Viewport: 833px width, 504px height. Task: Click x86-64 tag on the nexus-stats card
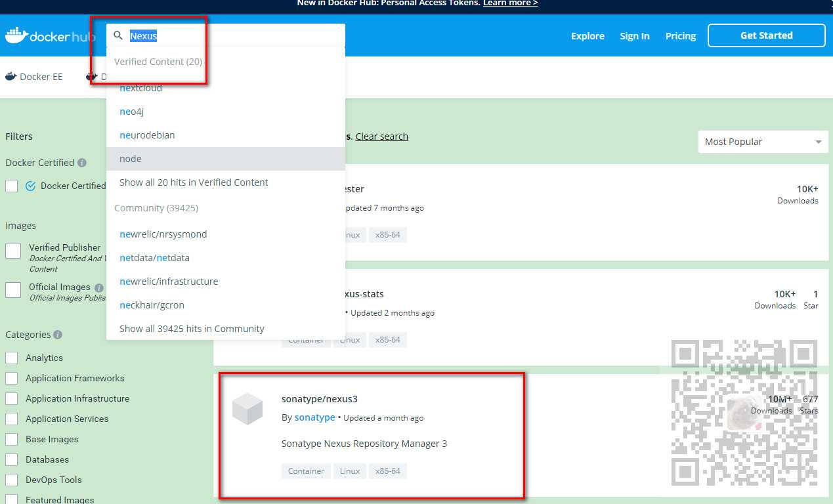[388, 340]
